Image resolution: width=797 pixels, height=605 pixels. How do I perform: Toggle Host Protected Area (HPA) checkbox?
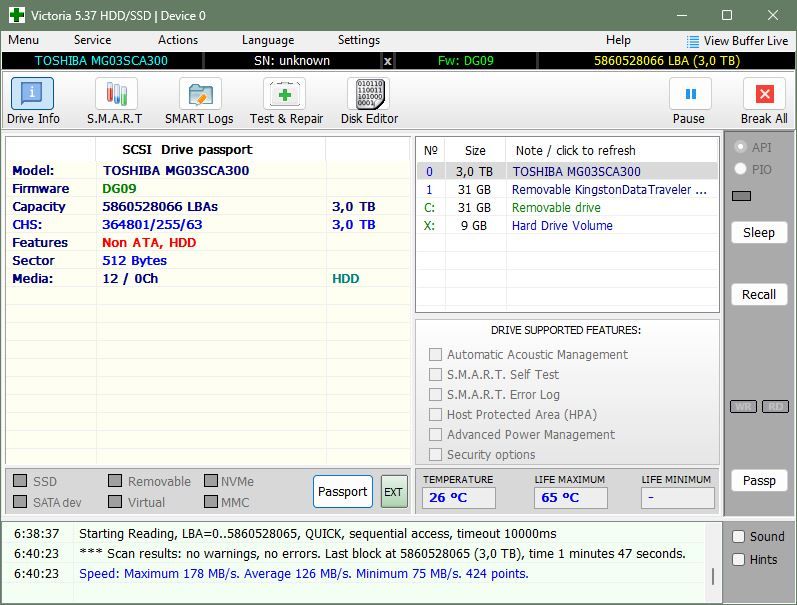[435, 414]
